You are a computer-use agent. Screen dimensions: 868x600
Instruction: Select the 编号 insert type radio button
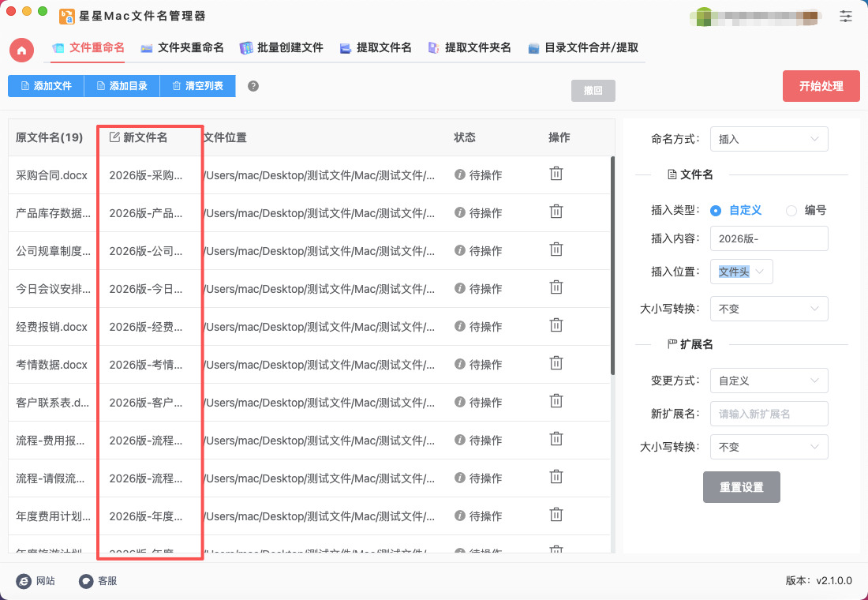(791, 211)
